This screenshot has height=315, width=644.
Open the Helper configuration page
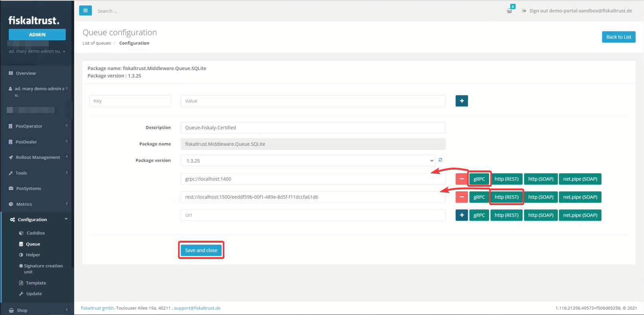tap(33, 255)
